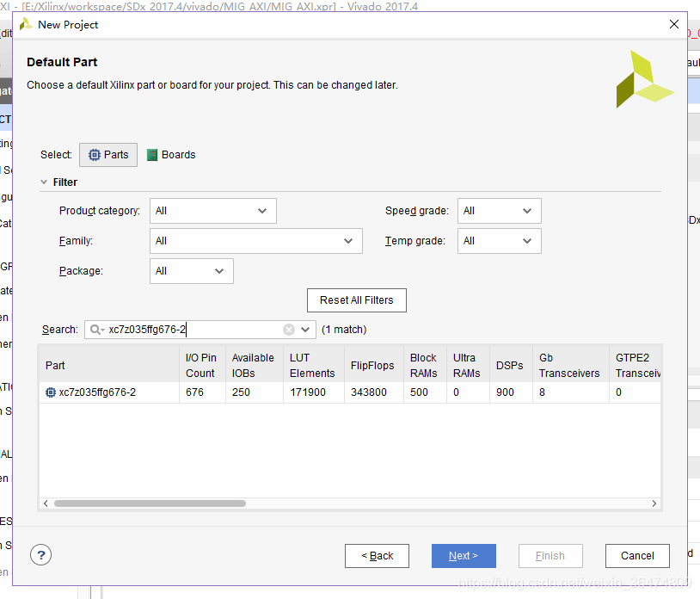Viewport: 700px width, 599px height.
Task: Collapse the Filter section
Action: tap(44, 182)
